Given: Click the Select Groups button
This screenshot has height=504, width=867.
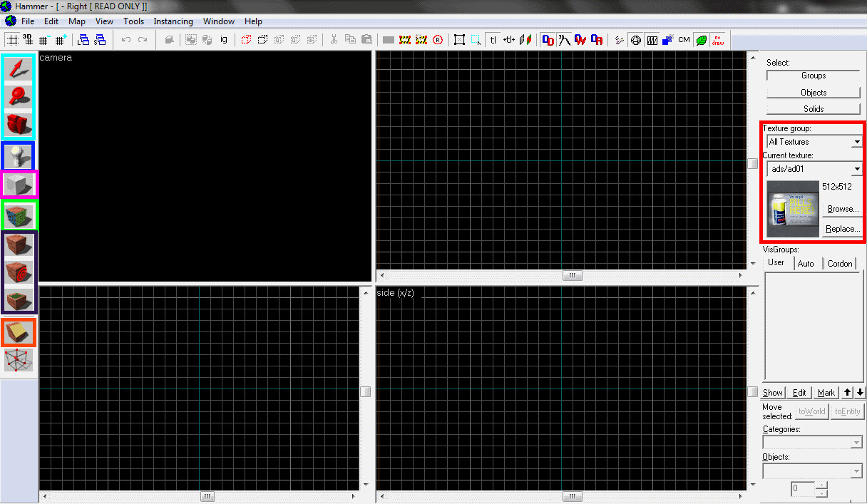Looking at the screenshot, I should click(x=814, y=76).
